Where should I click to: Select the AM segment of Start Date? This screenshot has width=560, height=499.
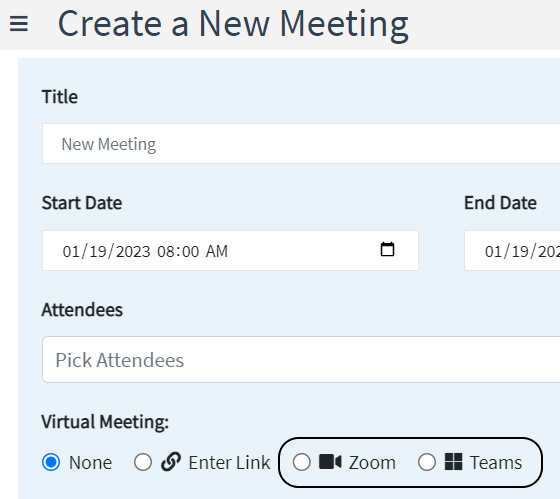(x=216, y=251)
